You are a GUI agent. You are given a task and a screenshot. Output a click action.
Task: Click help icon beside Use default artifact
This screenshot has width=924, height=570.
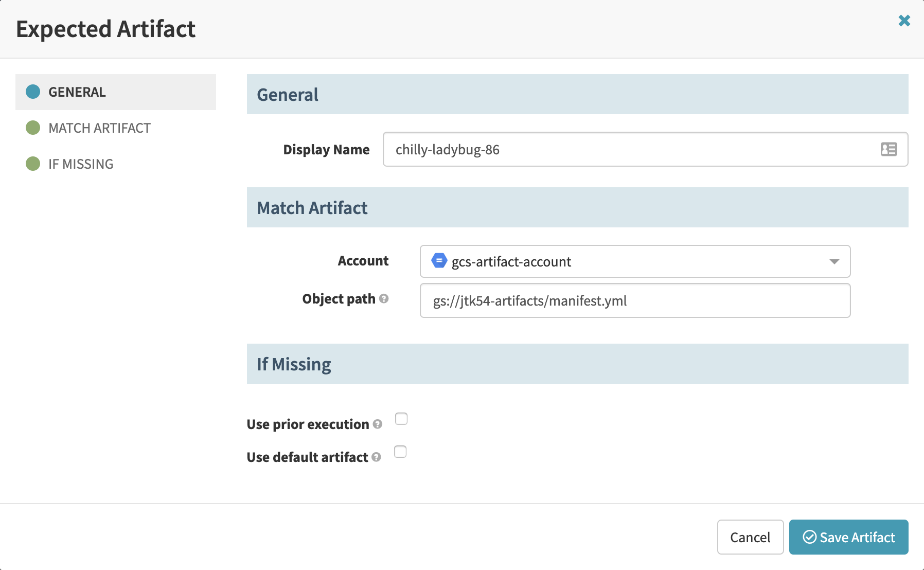(376, 457)
